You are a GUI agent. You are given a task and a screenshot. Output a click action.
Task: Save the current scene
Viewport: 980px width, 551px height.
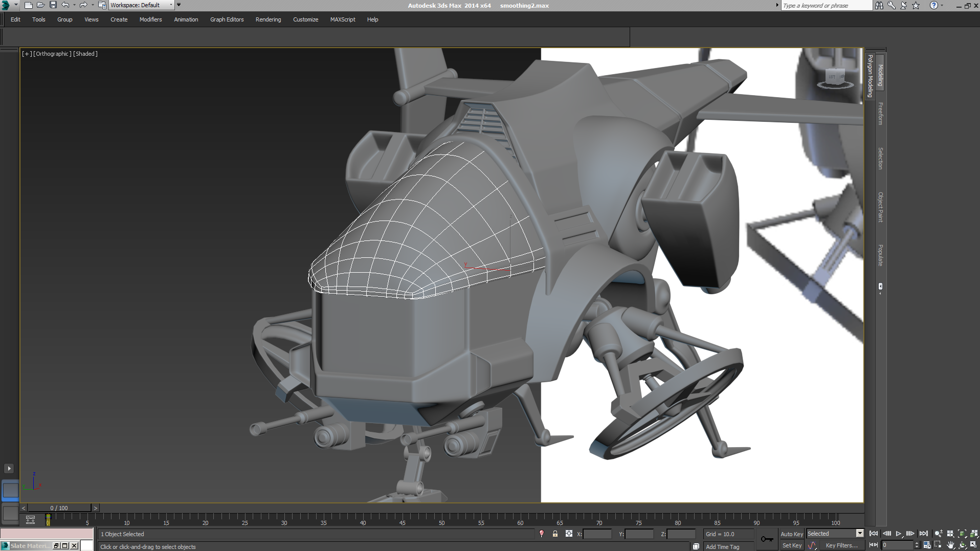coord(53,5)
